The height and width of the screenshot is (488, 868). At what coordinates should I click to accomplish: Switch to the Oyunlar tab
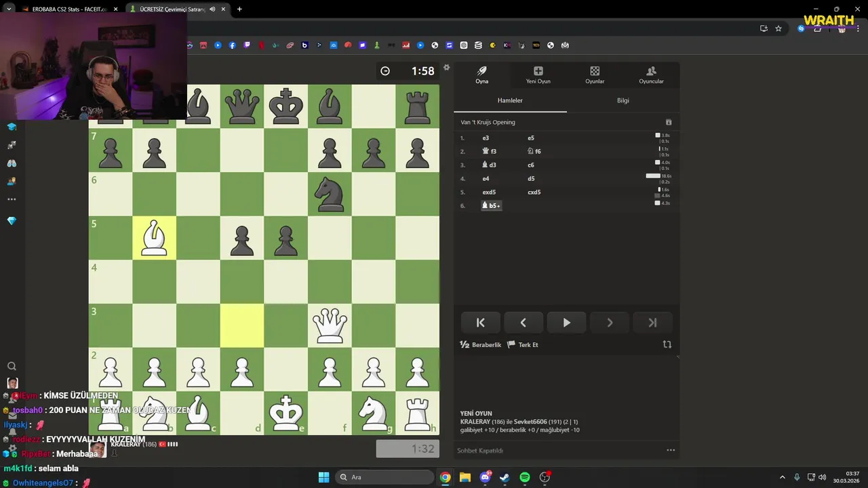pos(595,75)
